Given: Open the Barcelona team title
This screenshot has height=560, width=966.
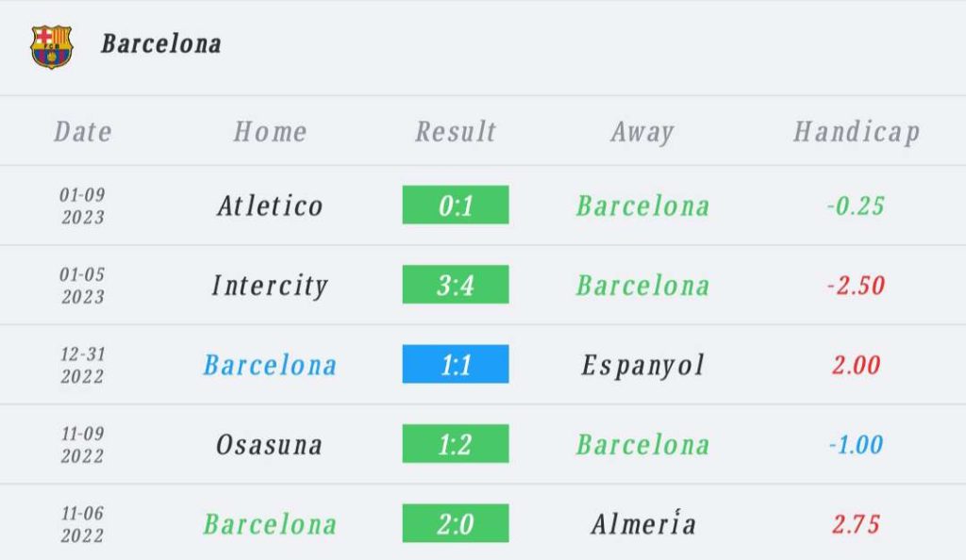Looking at the screenshot, I should tap(160, 44).
